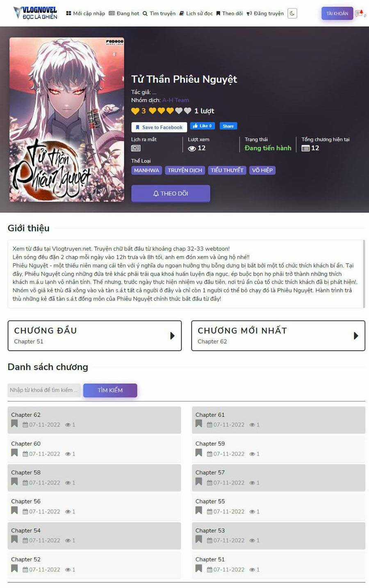The width and height of the screenshot is (369, 588).
Task: Open the TÀI KHOẢN account menu
Action: [337, 14]
